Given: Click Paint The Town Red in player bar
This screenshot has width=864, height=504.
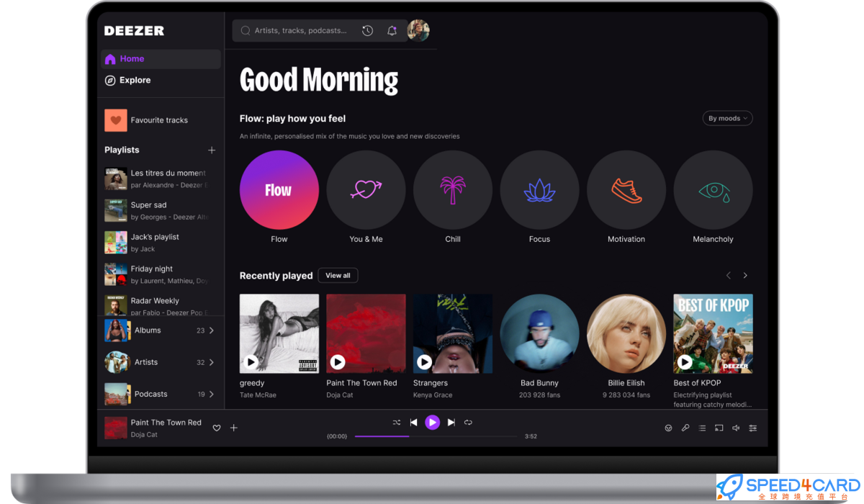Looking at the screenshot, I should (x=166, y=423).
